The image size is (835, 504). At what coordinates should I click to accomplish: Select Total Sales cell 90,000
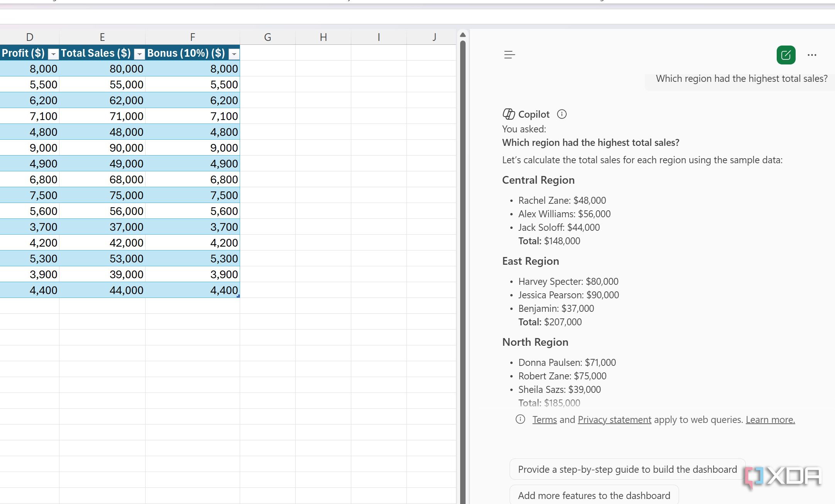tap(102, 148)
